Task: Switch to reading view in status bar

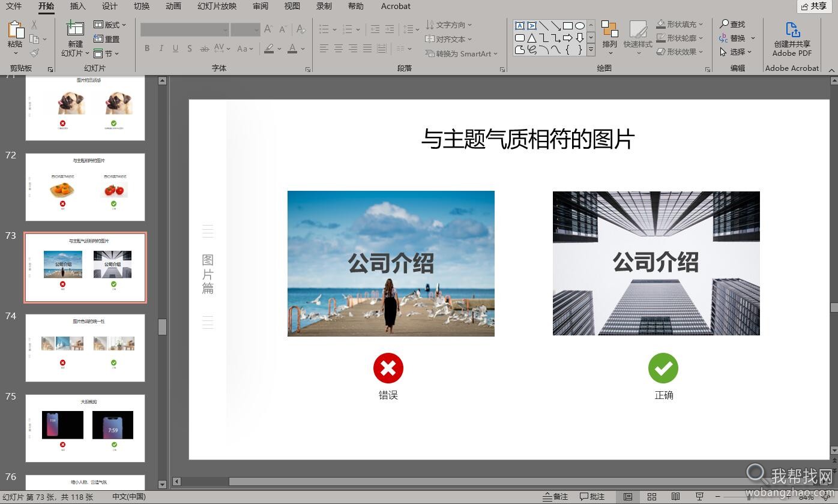Action: [x=675, y=497]
